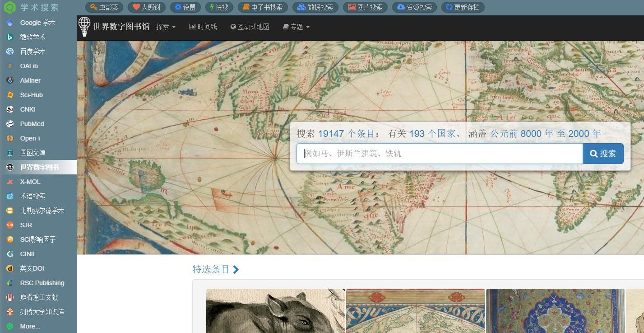Open the animal drawing featured thumbnail
Screen dimensions: 644x333
(x=275, y=311)
